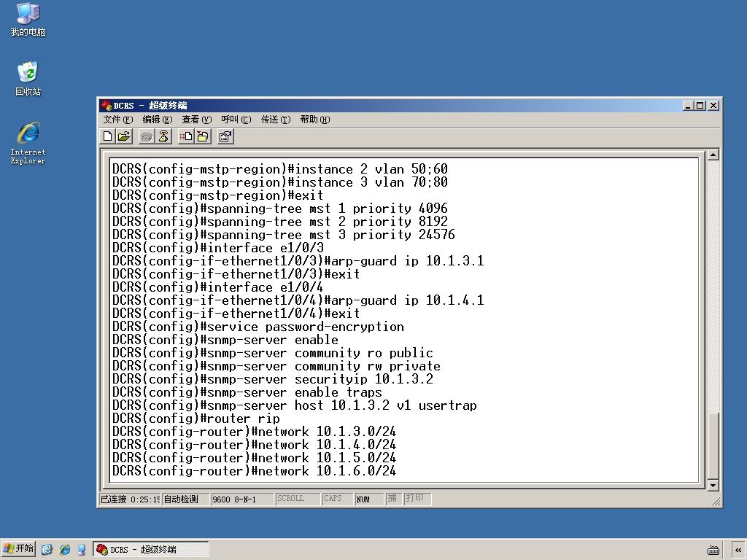Viewport: 747px width, 560px height.
Task: Click the 'interface e1/0/4' line
Action: [x=218, y=287]
